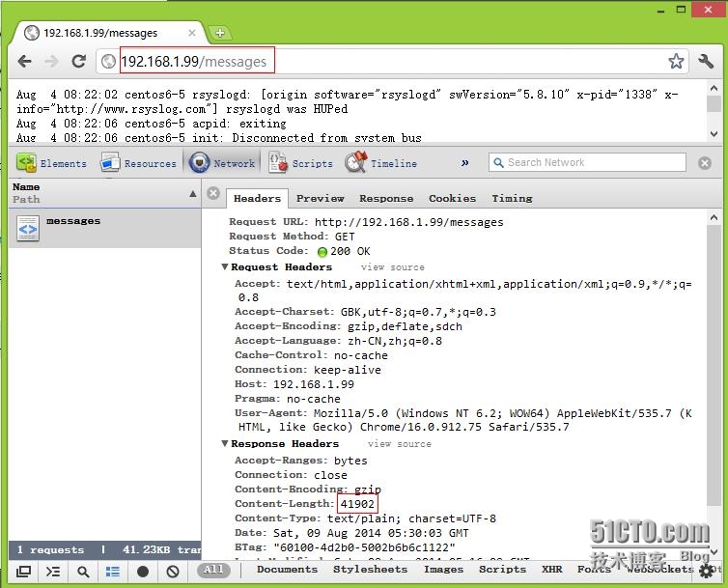Click the page globe icon in address bar

tap(108, 61)
